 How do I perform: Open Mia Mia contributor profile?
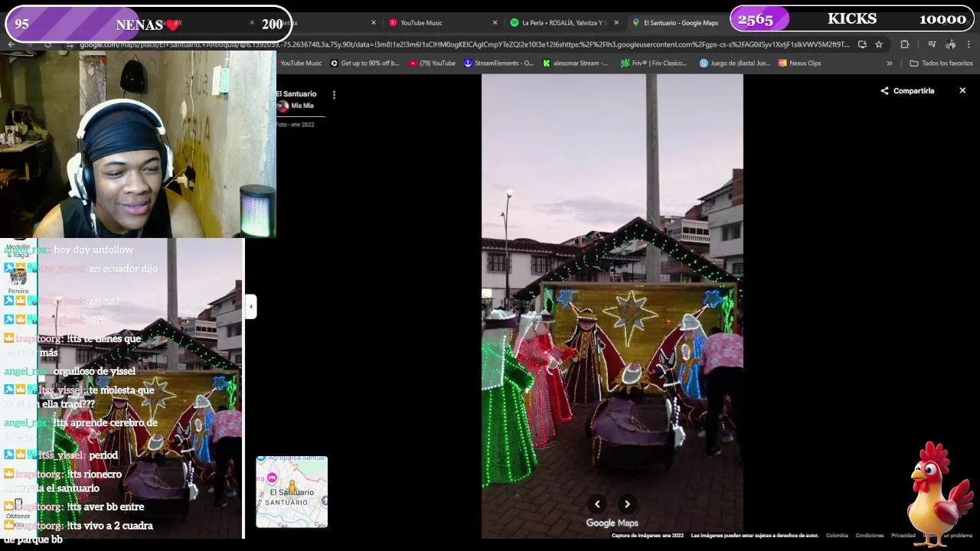(x=296, y=106)
